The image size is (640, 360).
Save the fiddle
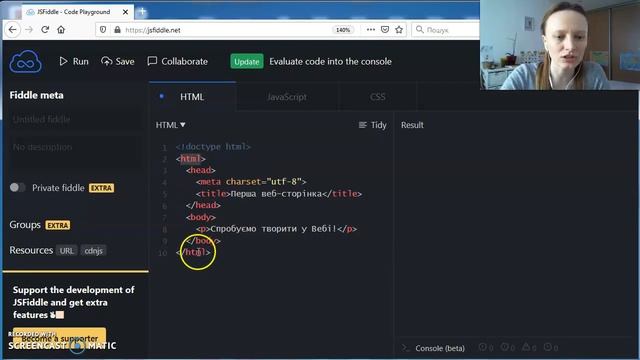click(118, 61)
